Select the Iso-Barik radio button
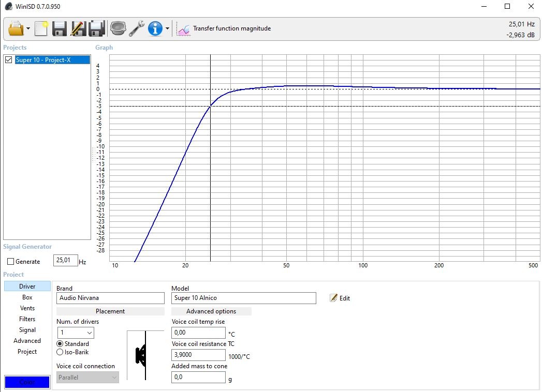This screenshot has height=392, width=542. click(x=60, y=352)
